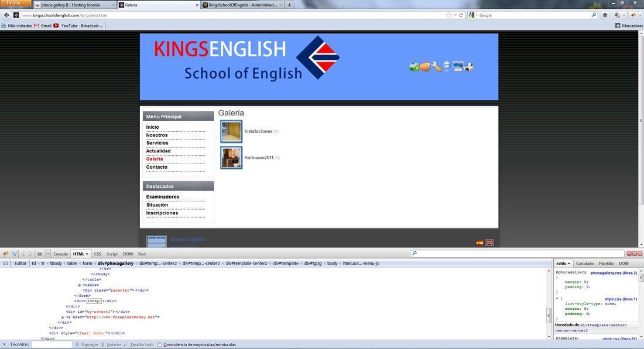644x349 pixels.
Task: Click the home icon in site header
Action: [x=413, y=67]
